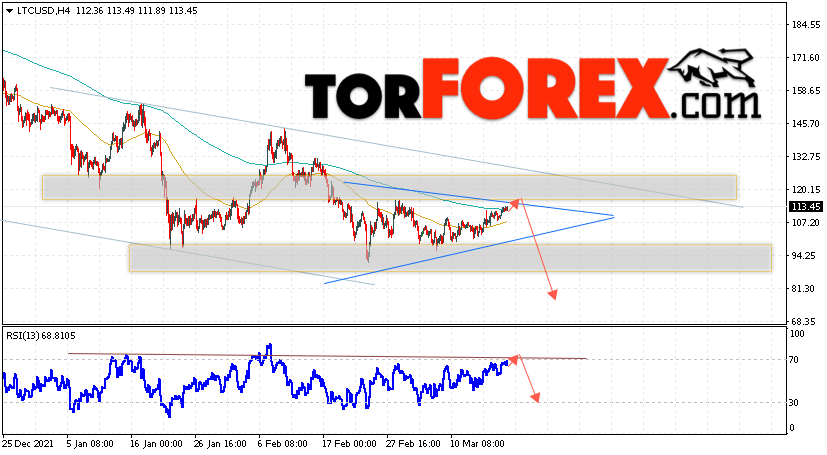Click the red down arrowhead near 81.30
This screenshot has width=827, height=455.
552,294
